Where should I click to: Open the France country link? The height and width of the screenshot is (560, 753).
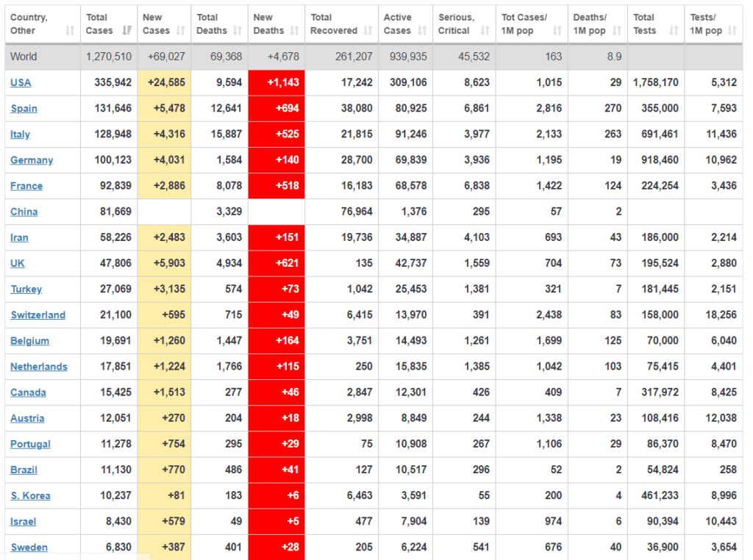point(26,186)
